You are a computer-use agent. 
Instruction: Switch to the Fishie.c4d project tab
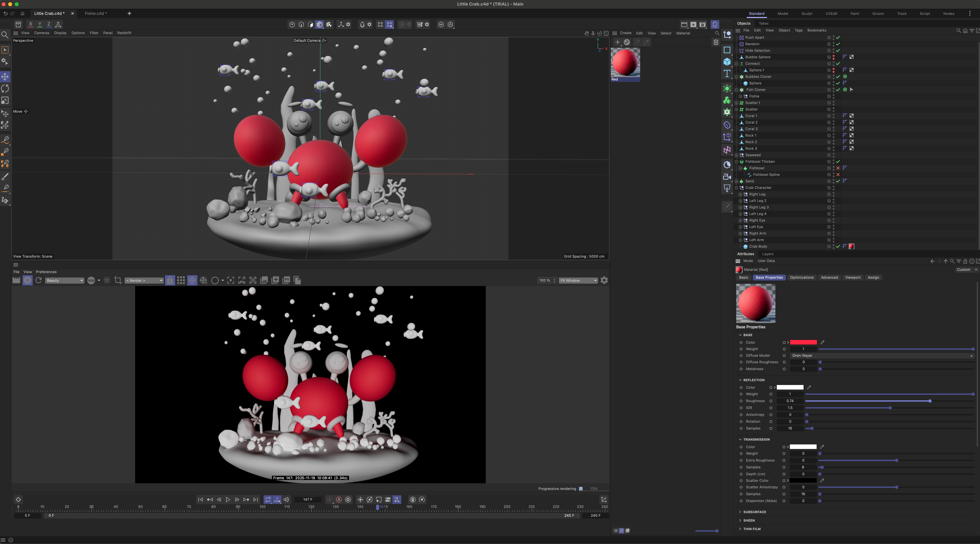(x=96, y=13)
